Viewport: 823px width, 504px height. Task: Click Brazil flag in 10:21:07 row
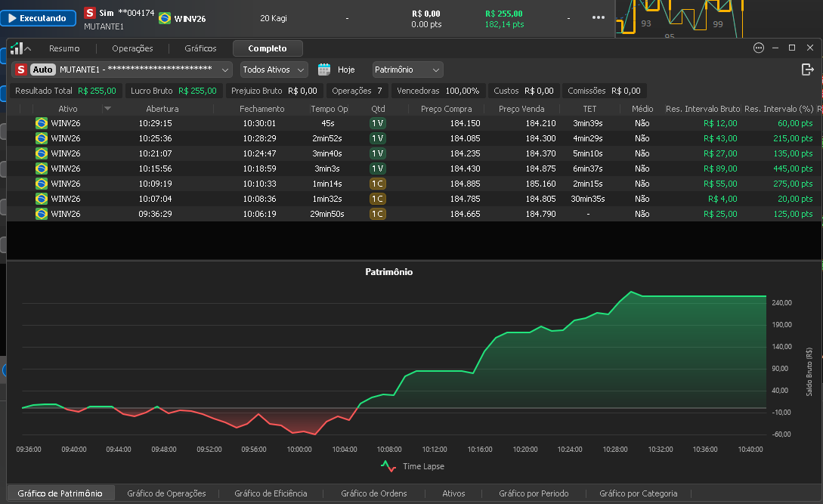42,153
